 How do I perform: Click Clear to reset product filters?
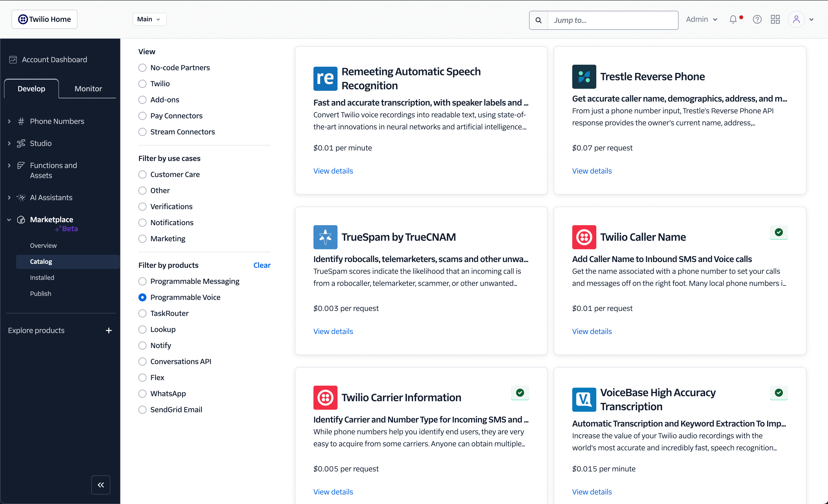click(x=262, y=265)
